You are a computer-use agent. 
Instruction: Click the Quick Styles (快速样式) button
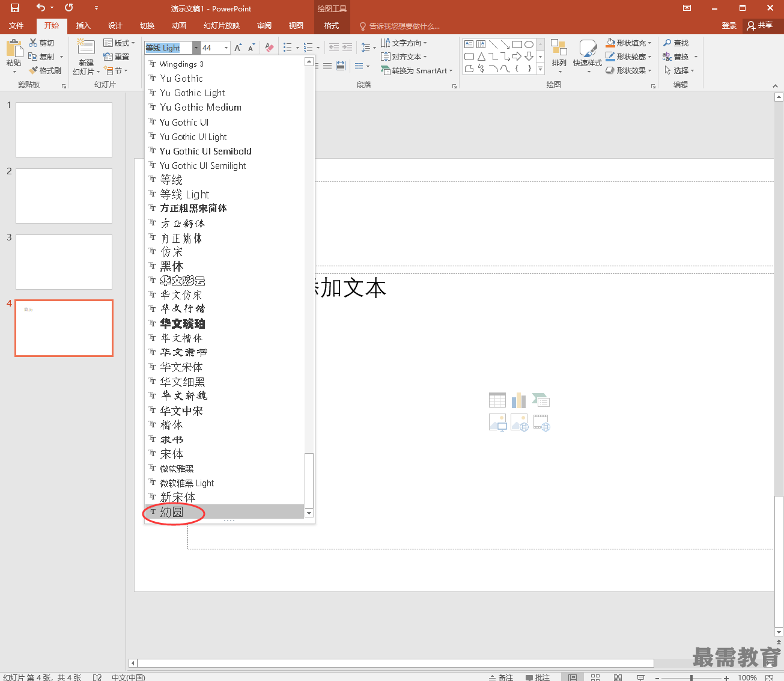point(587,55)
